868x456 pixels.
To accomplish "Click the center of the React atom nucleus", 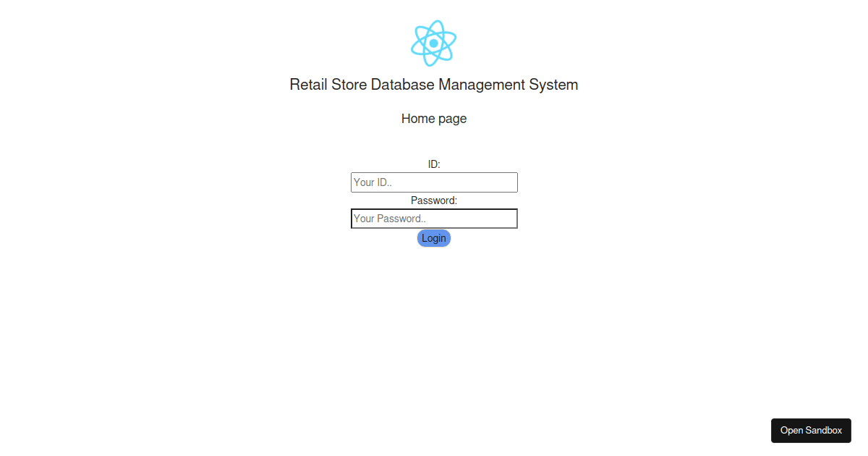I will pyautogui.click(x=433, y=43).
